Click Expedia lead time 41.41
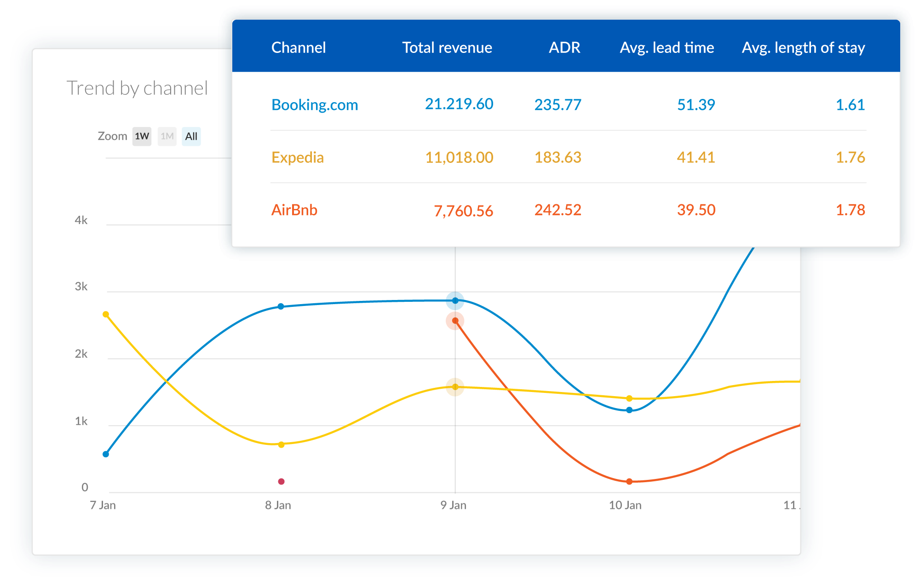 (696, 157)
